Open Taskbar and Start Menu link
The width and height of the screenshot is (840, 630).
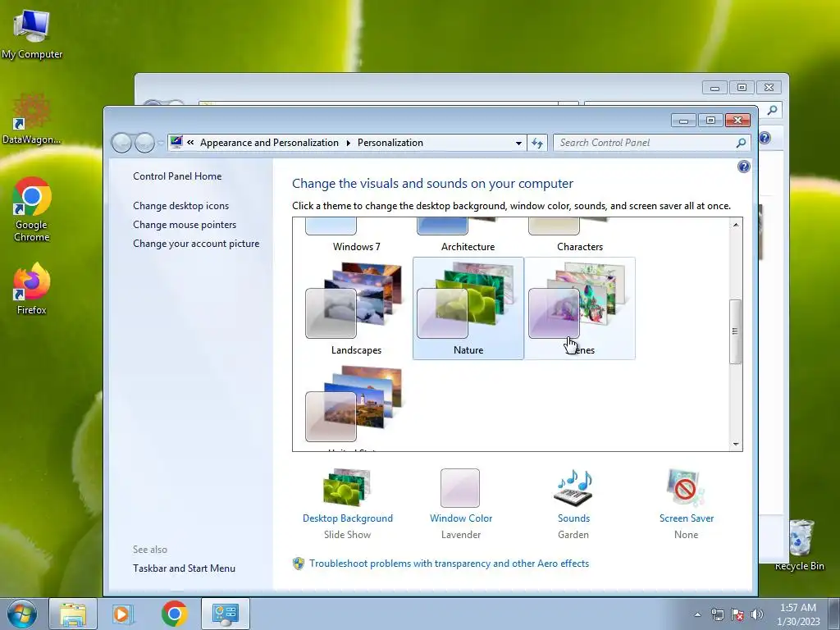pos(185,568)
